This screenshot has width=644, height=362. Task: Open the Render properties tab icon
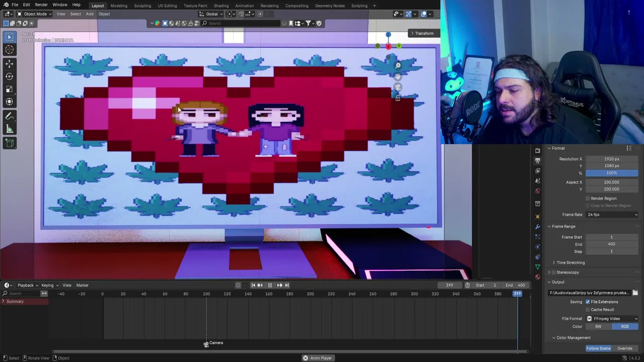537,150
